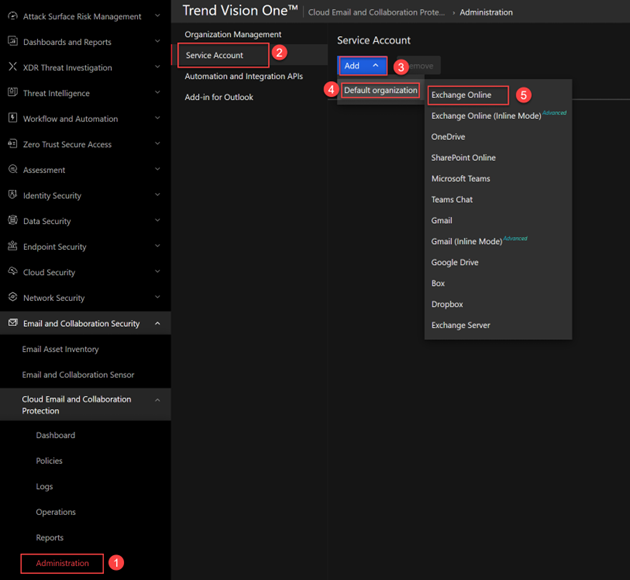Image resolution: width=630 pixels, height=580 pixels.
Task: Open the Operations submenu item
Action: [55, 512]
